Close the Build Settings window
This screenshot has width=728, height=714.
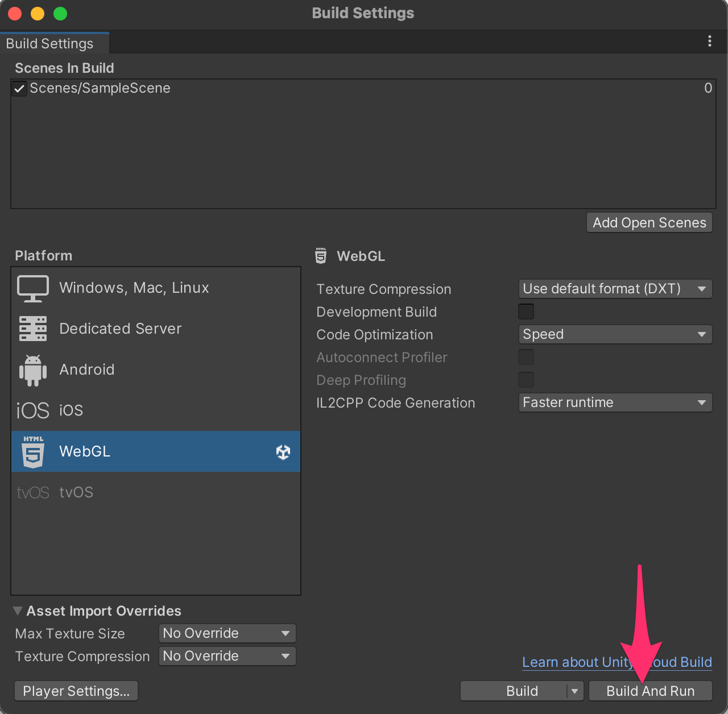click(x=15, y=14)
